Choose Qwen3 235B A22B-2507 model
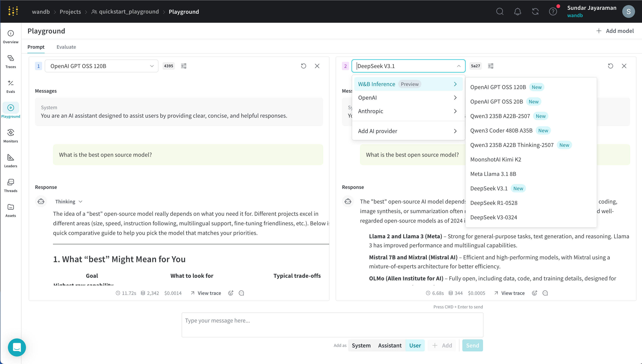 [531, 116]
